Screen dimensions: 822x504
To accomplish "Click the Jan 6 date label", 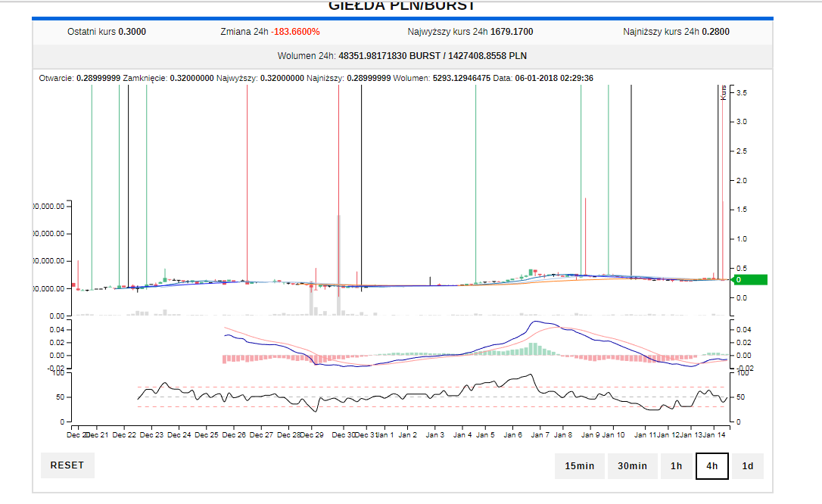I will [x=512, y=435].
